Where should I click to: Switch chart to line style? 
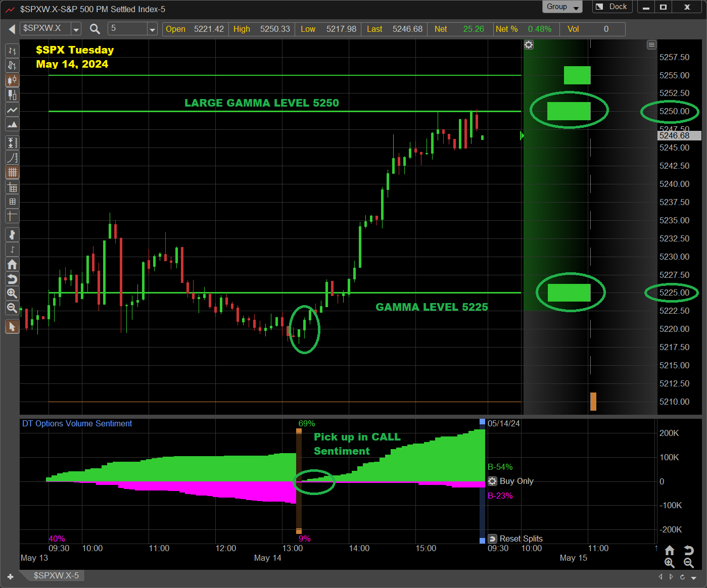pyautogui.click(x=12, y=110)
